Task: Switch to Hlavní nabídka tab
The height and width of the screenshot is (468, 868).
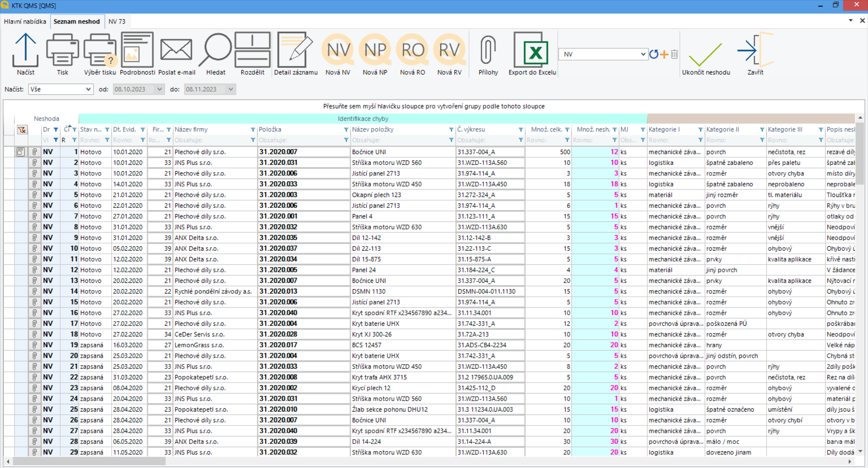Action: [25, 22]
